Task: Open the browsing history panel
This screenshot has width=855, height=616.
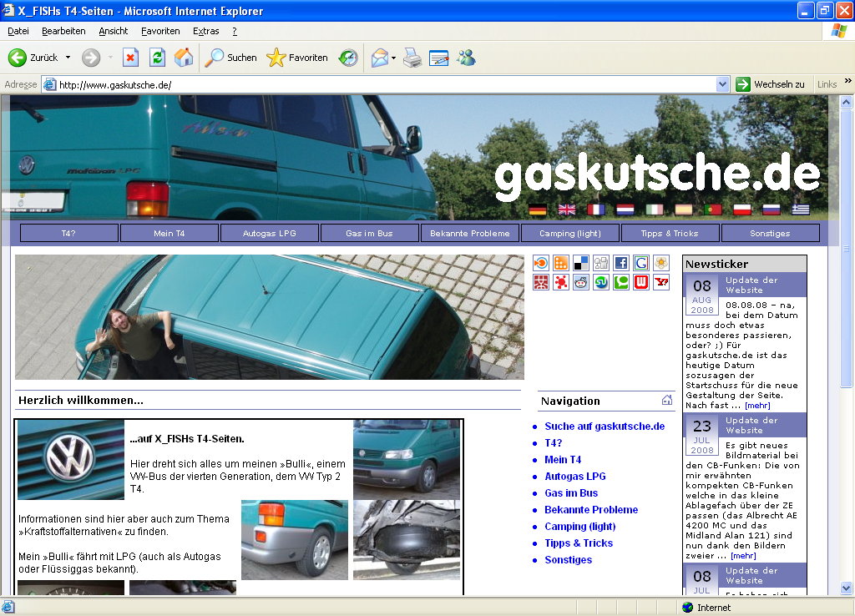Action: point(348,58)
